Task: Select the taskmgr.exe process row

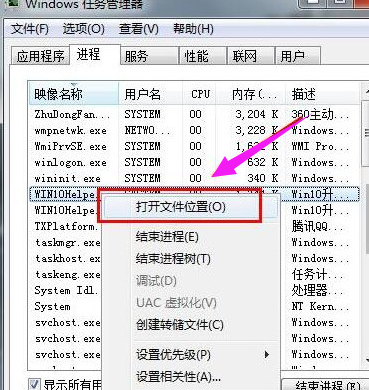Action: pyautogui.click(x=67, y=243)
